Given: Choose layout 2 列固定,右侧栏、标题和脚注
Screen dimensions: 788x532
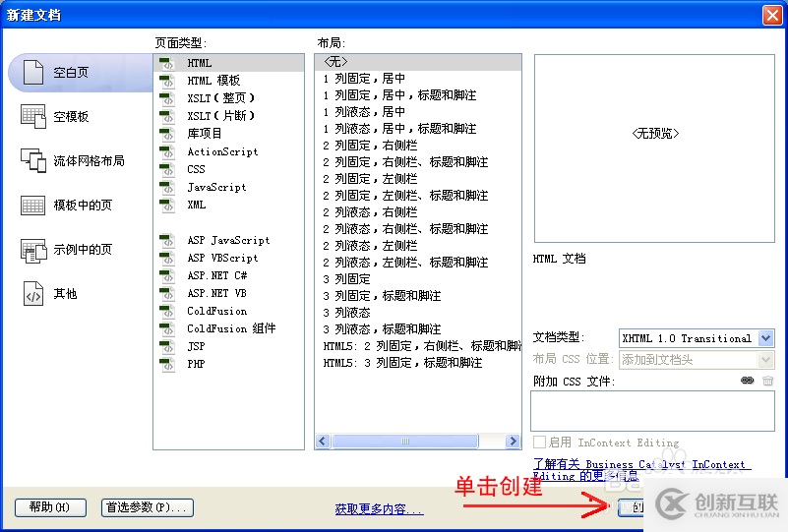Looking at the screenshot, I should coord(418,161).
